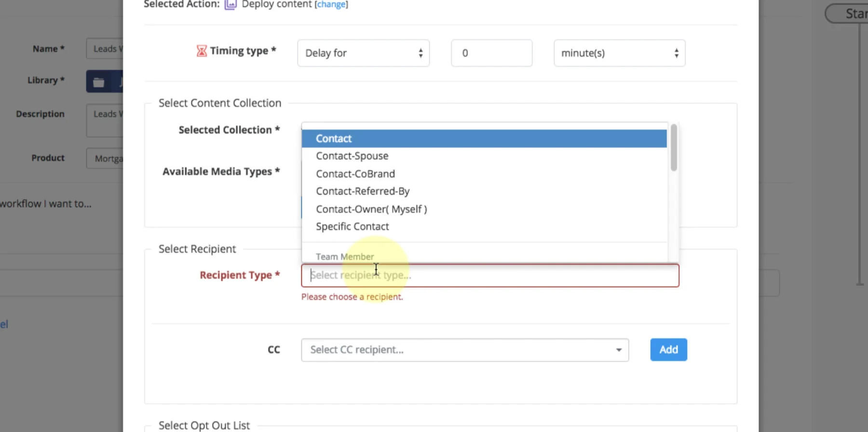
Task: Click the change link beside Deploy content
Action: (x=331, y=4)
